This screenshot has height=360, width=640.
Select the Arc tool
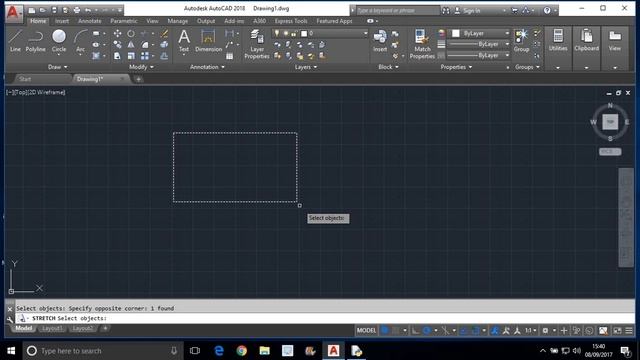[x=80, y=41]
